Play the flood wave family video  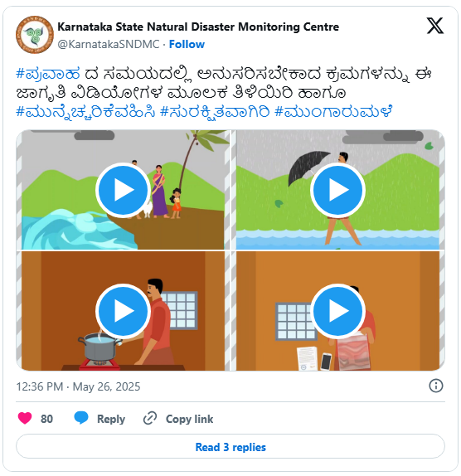coord(123,190)
